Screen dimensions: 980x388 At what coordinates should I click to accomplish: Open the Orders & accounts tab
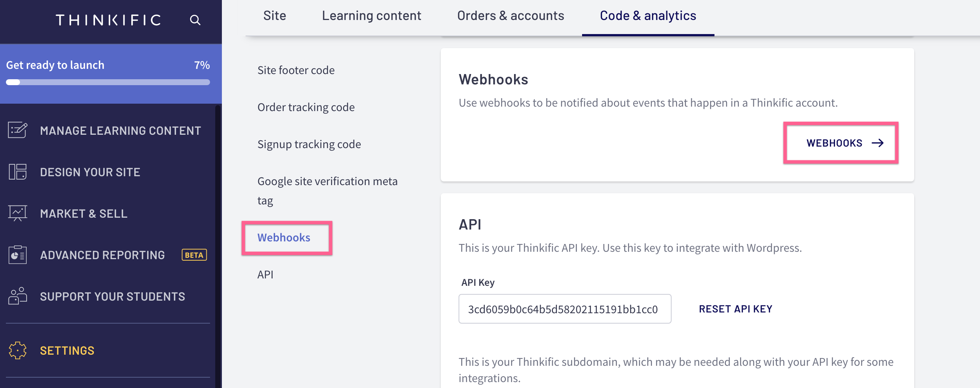click(510, 16)
